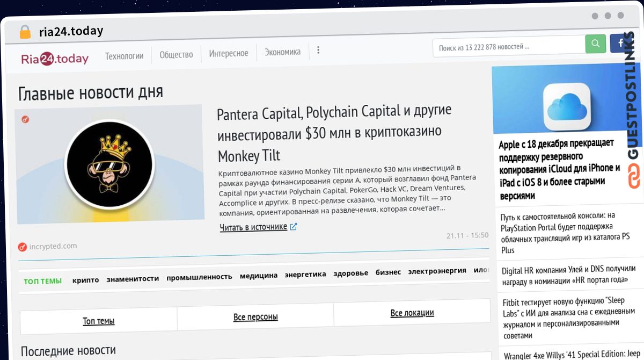Click the ТОП ТЕМЫ label

tap(42, 281)
